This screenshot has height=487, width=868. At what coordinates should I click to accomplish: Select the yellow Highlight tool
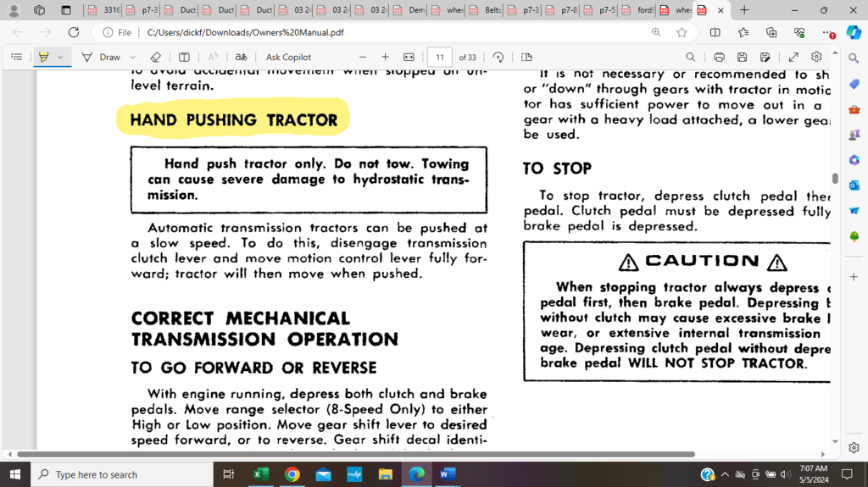tap(44, 57)
